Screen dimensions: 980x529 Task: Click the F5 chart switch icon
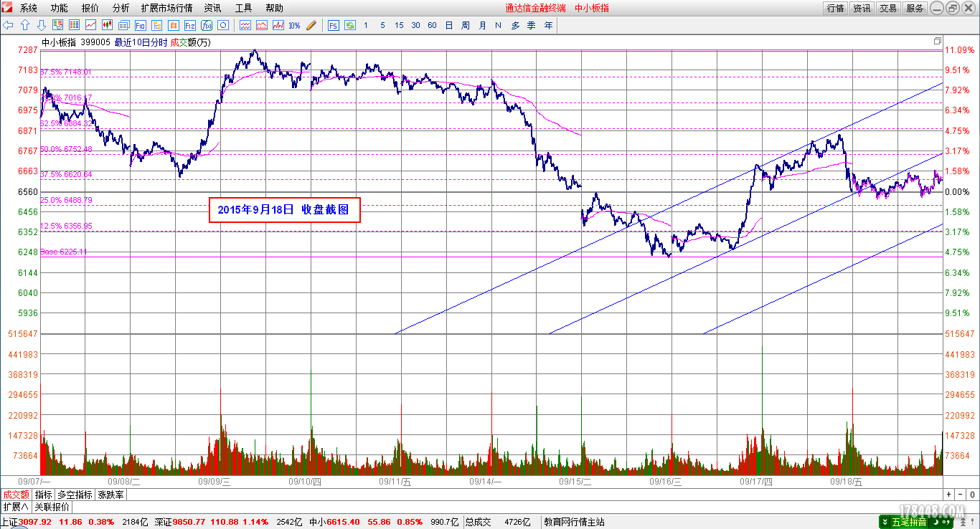pos(334,25)
